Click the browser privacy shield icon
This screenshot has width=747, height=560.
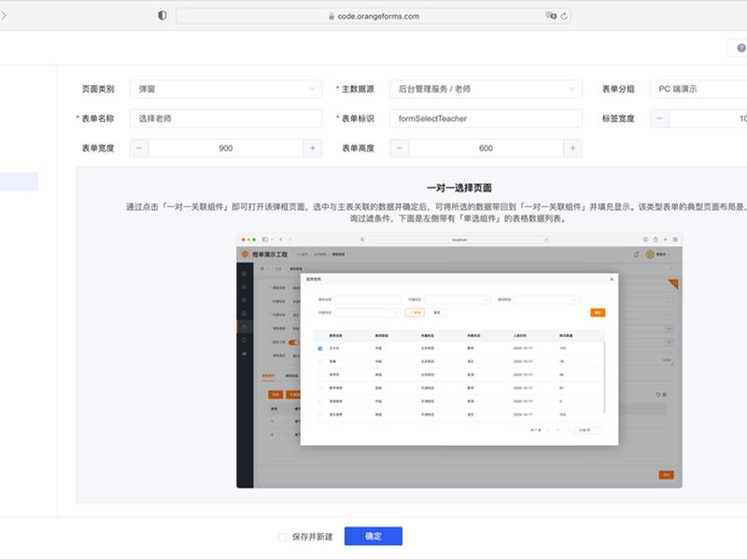[162, 16]
